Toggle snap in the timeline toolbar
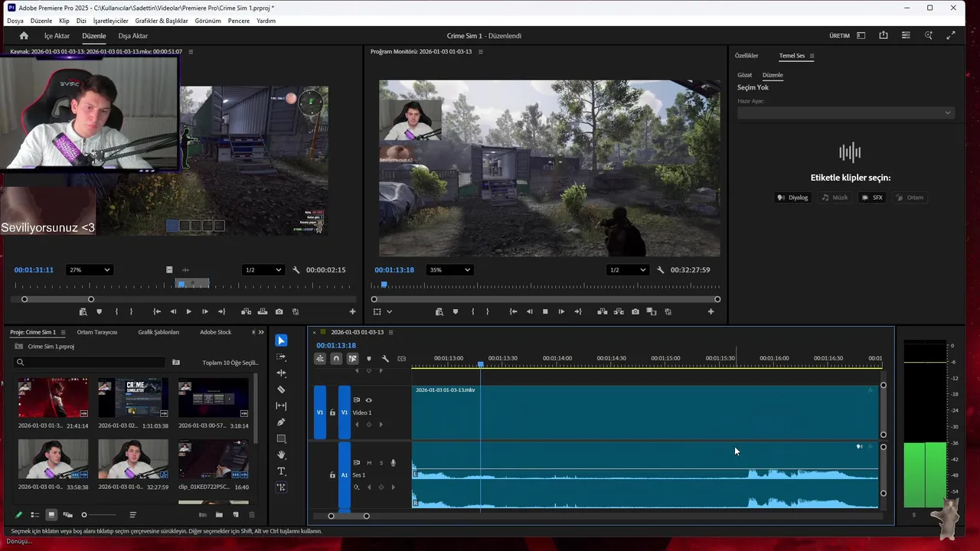Image resolution: width=980 pixels, height=551 pixels. [x=336, y=358]
